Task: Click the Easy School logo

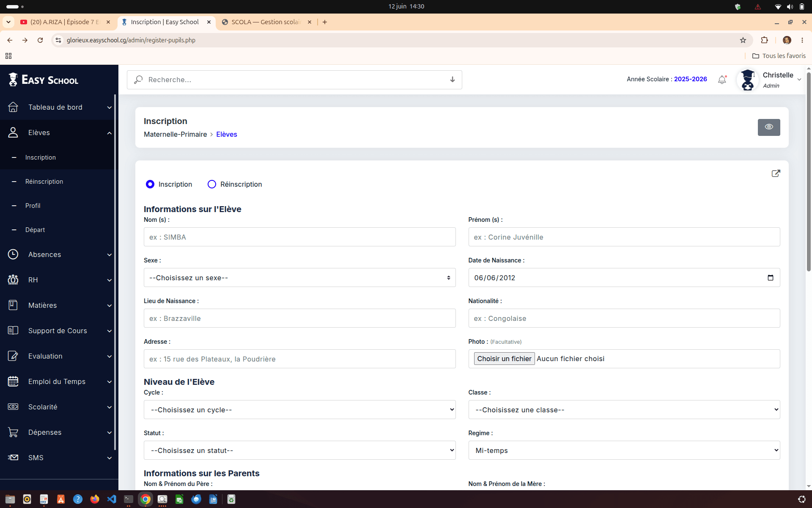Action: pyautogui.click(x=43, y=80)
